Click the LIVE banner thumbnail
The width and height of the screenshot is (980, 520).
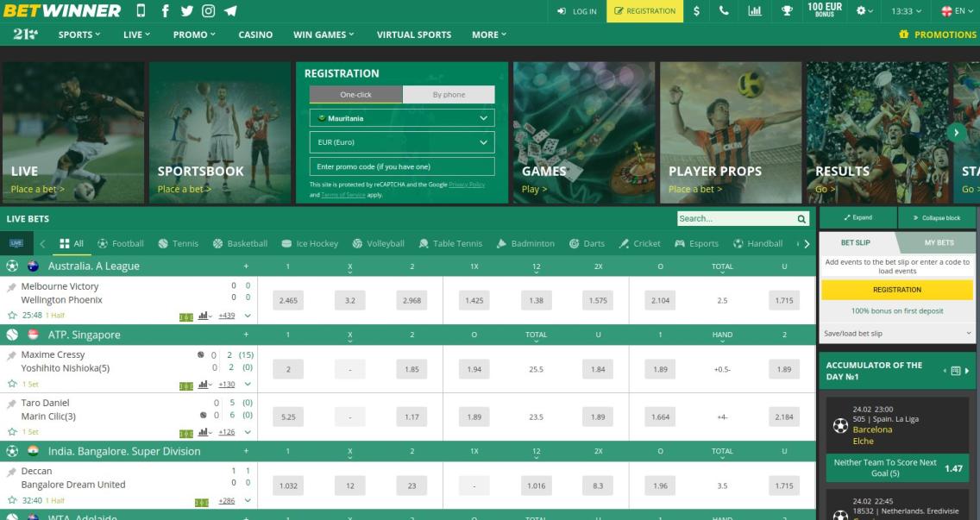click(x=73, y=132)
